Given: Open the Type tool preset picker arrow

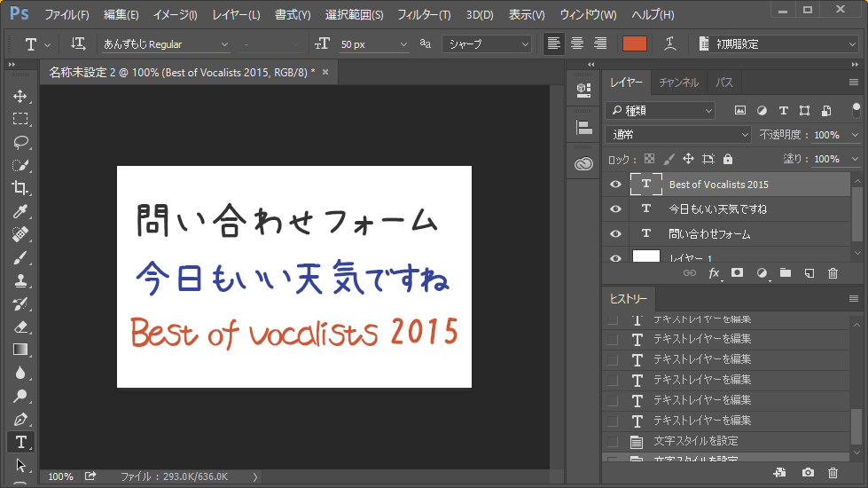Looking at the screenshot, I should [x=48, y=45].
